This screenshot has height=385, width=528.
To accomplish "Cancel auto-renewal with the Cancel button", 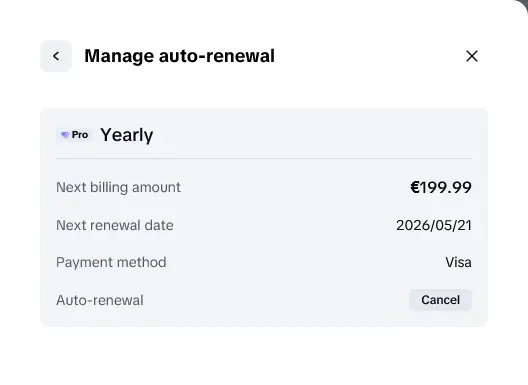I will (x=440, y=300).
